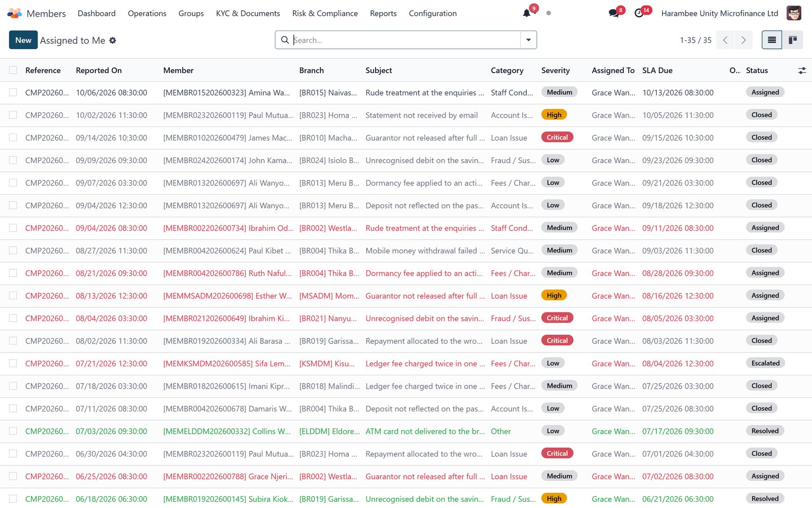Go to previous page of records
Screen dimensions: 812x508
(725, 40)
